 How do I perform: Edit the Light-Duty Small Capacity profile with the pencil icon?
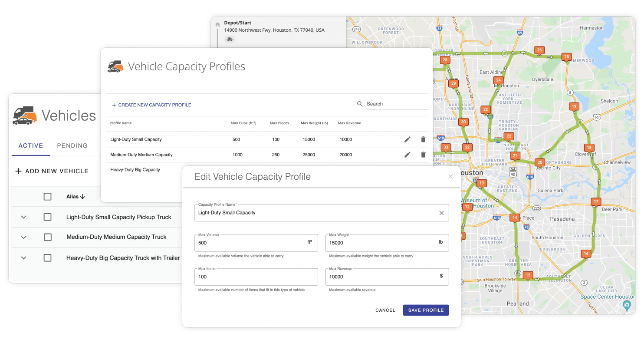point(407,139)
